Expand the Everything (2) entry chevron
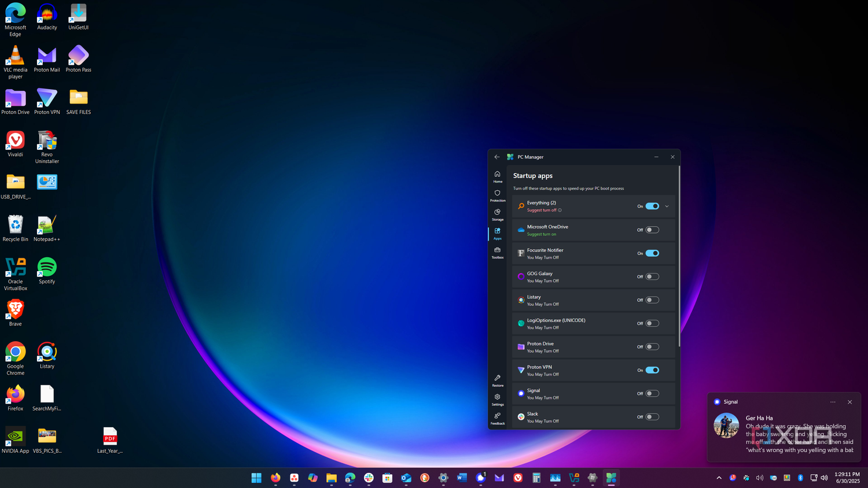 coord(667,206)
